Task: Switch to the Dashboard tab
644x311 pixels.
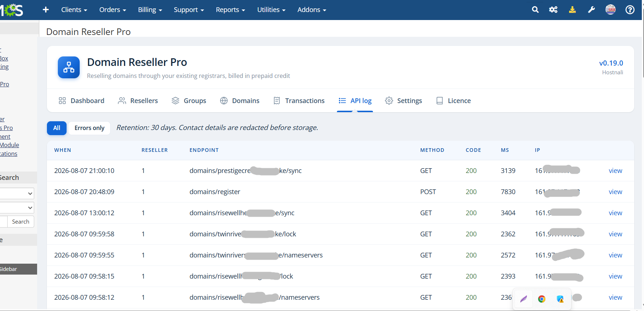Action: (82, 101)
